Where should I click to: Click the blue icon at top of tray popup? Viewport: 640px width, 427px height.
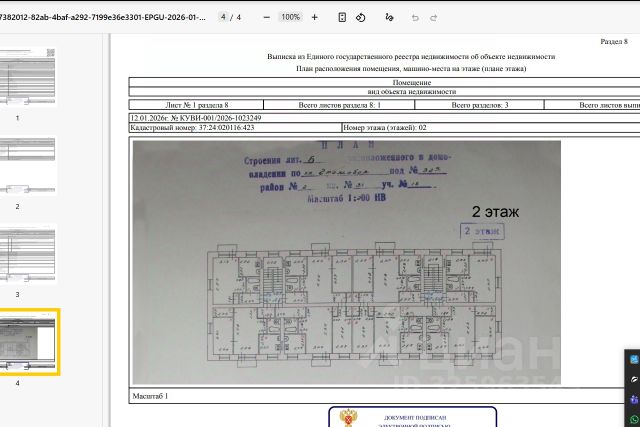(x=634, y=359)
